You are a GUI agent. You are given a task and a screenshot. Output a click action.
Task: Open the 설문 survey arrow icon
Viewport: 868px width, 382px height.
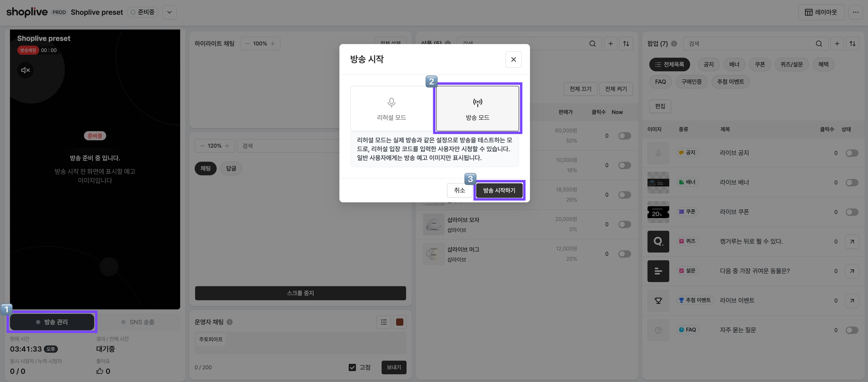pos(852,271)
